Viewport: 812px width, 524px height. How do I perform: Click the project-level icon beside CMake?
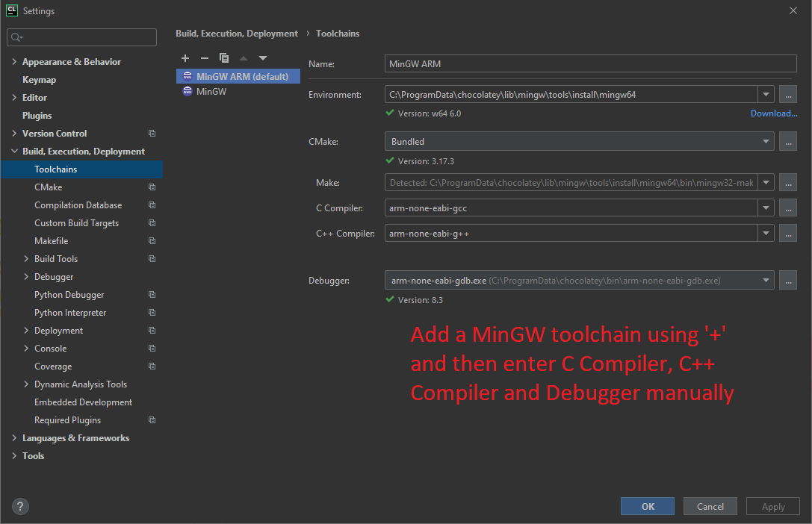point(152,187)
